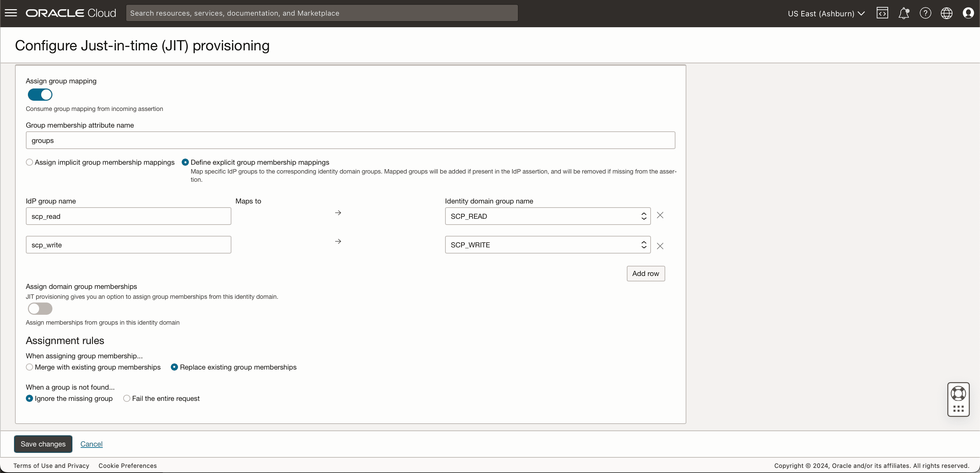Enable the Assign domain group memberships toggle

(x=40, y=309)
